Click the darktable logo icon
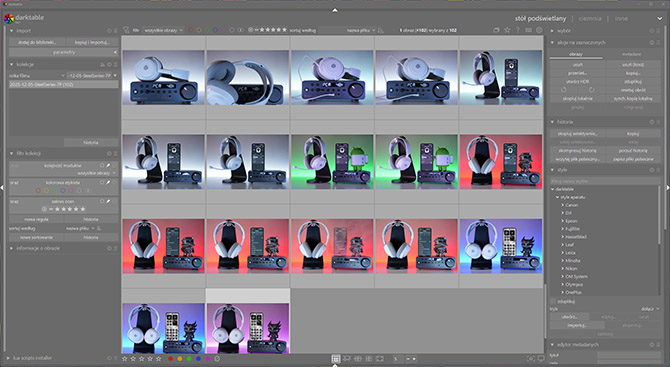 [x=9, y=18]
